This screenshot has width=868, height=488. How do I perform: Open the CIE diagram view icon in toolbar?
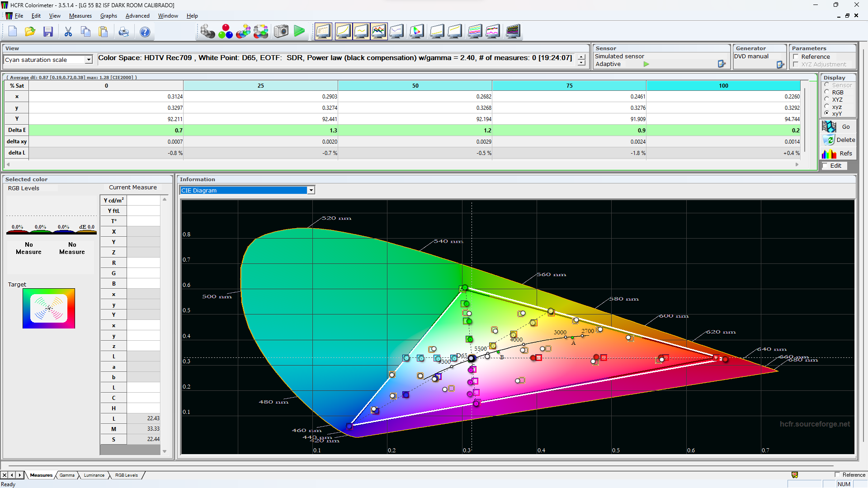[417, 32]
